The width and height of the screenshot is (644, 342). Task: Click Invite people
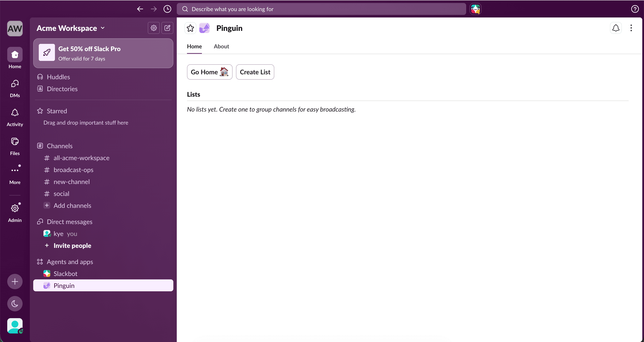pyautogui.click(x=103, y=246)
